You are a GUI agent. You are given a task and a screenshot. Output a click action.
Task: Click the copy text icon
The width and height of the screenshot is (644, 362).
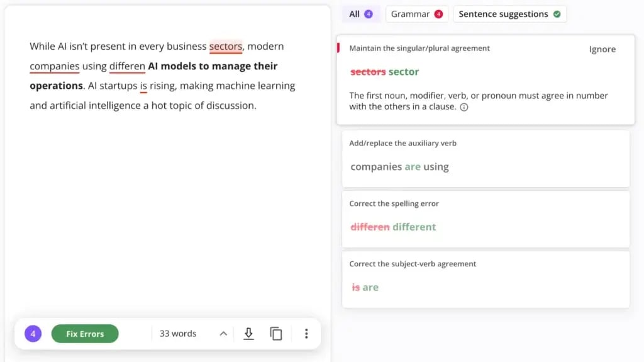click(x=276, y=334)
